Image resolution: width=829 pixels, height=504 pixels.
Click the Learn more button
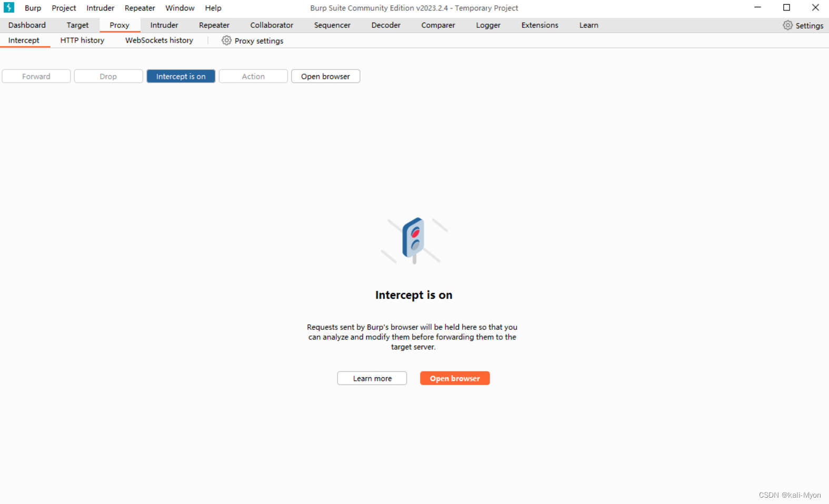(372, 378)
